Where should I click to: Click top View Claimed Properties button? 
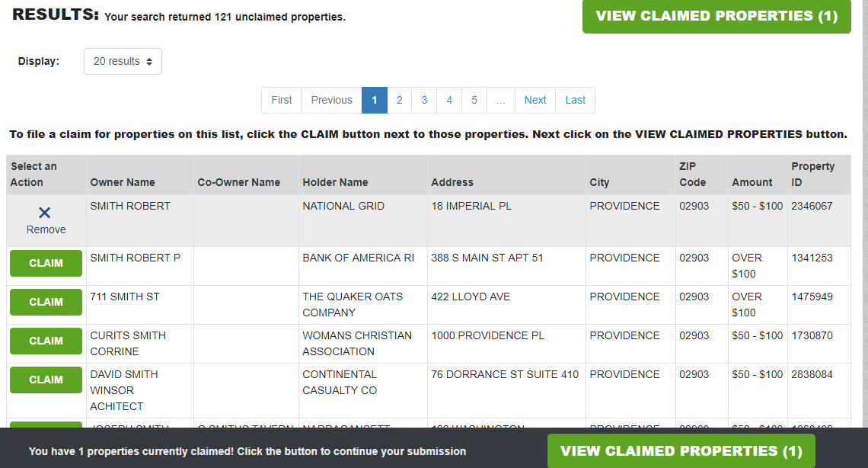[x=716, y=16]
